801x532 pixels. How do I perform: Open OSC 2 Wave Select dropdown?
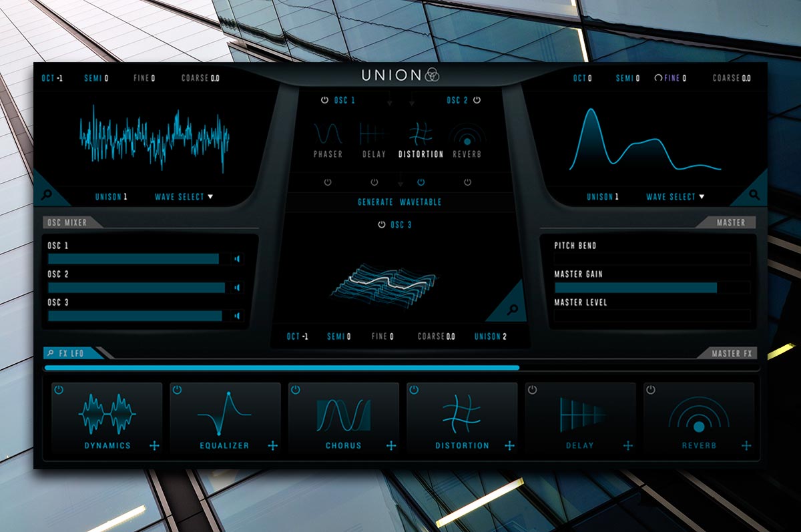[676, 197]
